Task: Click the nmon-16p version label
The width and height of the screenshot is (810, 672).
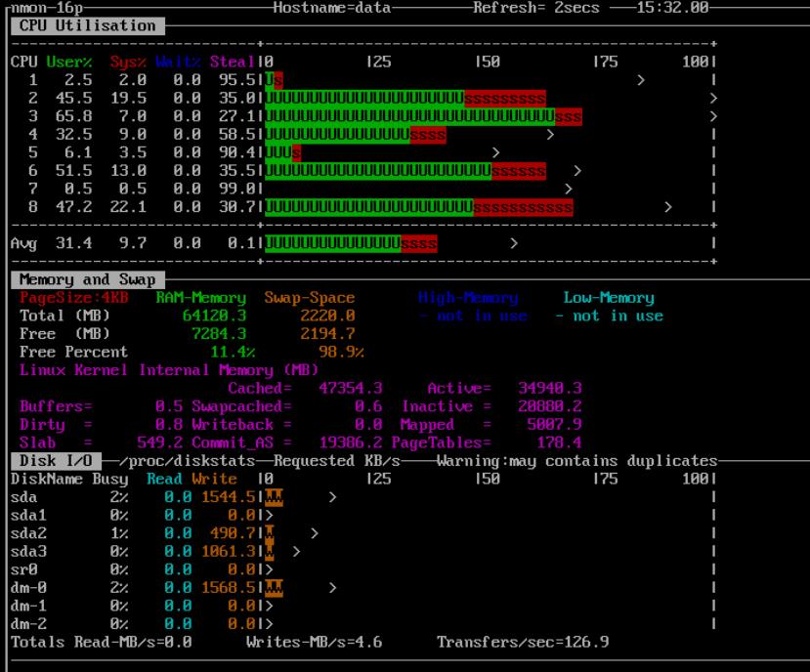Action: [47, 8]
